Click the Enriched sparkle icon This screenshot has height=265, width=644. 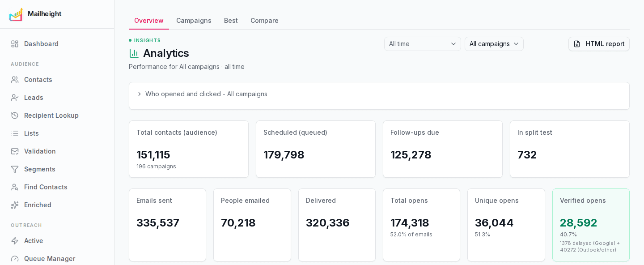(15, 205)
